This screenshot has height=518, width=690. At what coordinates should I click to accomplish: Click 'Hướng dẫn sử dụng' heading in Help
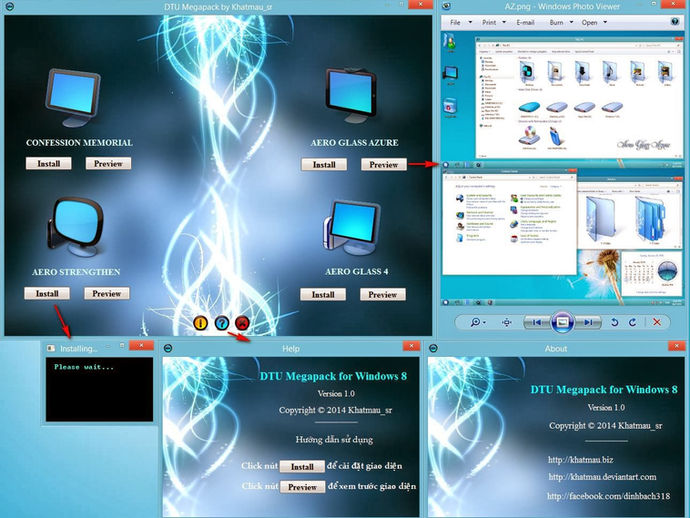[334, 439]
